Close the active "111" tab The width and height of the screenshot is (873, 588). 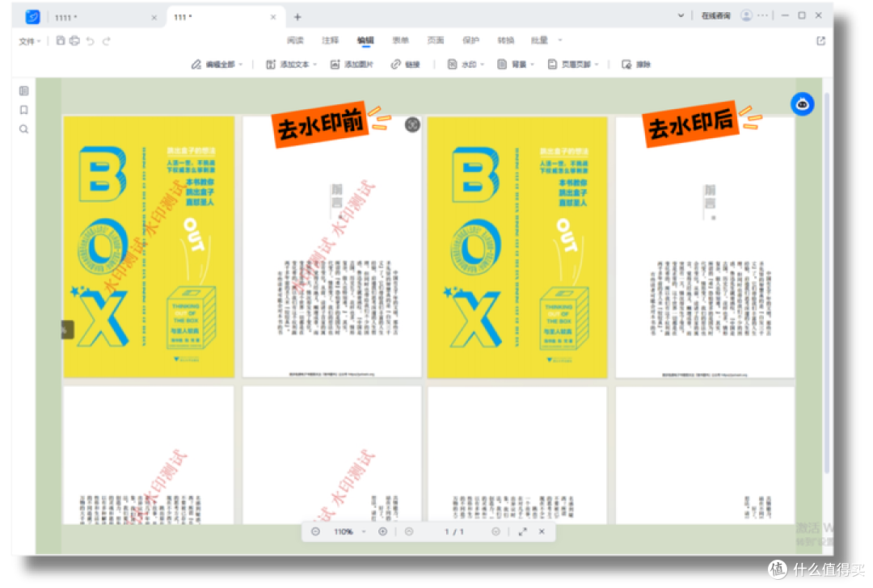pyautogui.click(x=273, y=17)
